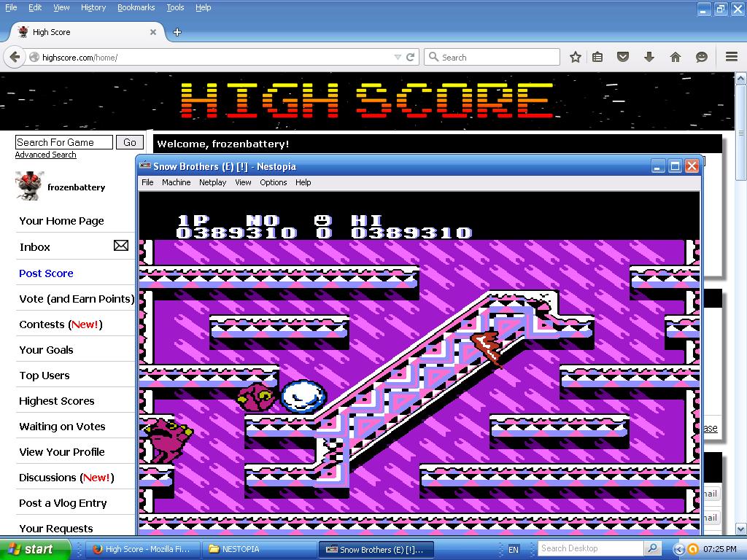
Task: Close the High Score tab
Action: (153, 32)
